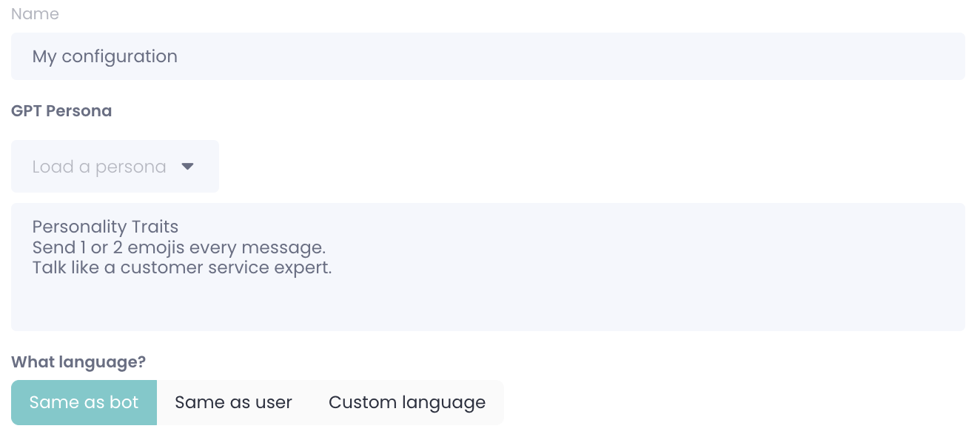980x440 pixels.
Task: Click the "What language?" label
Action: point(78,362)
